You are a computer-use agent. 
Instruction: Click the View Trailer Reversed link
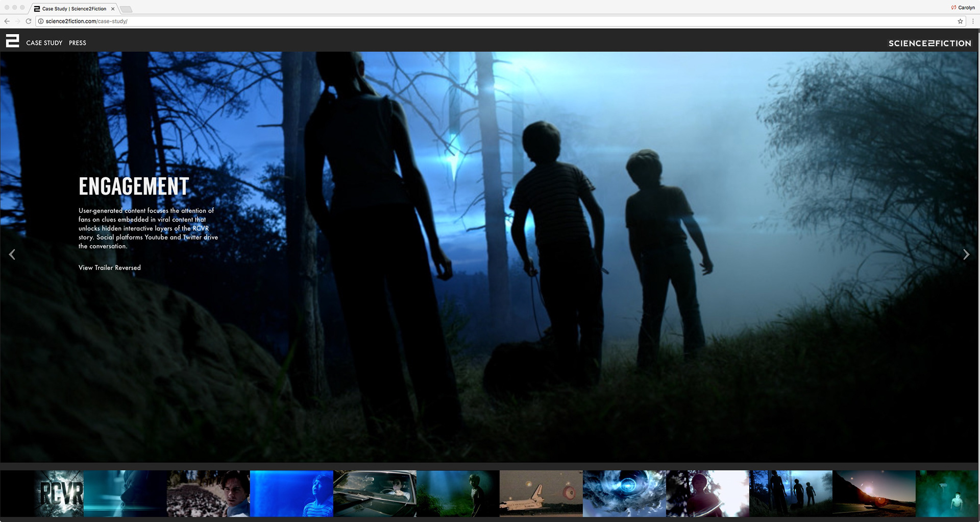pos(110,268)
